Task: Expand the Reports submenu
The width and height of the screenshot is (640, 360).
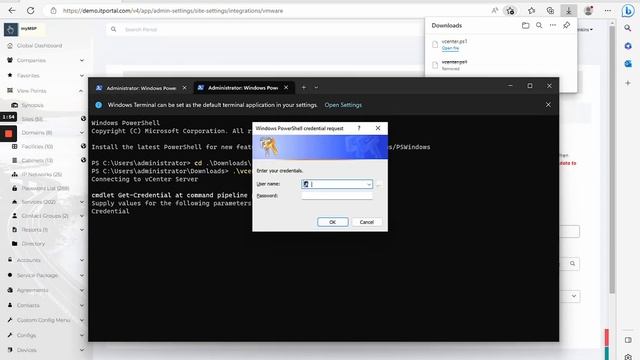Action: coord(82,230)
